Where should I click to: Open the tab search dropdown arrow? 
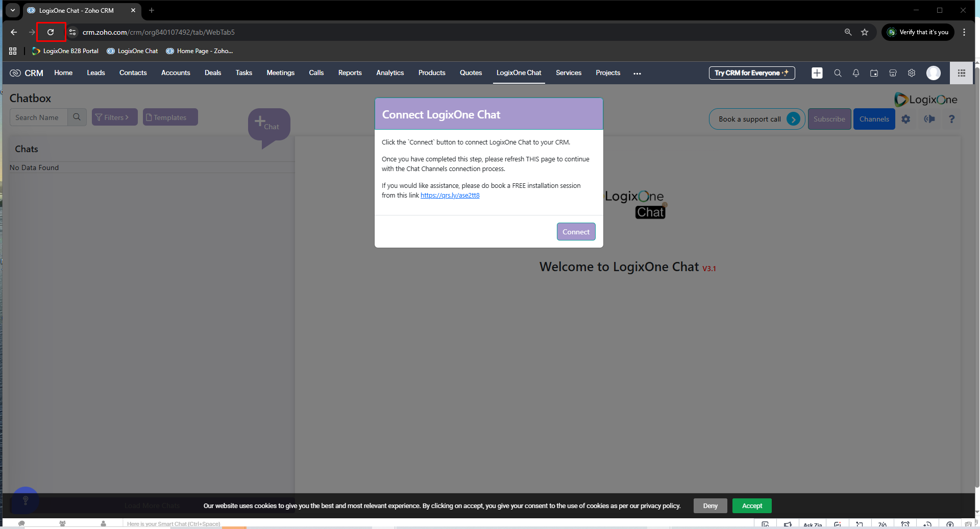(x=13, y=10)
